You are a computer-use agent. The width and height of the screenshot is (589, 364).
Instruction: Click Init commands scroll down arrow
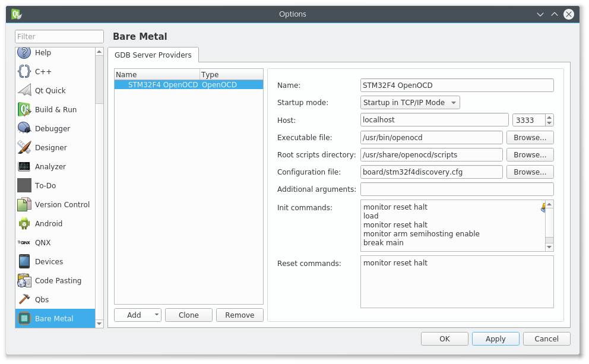pyautogui.click(x=549, y=247)
